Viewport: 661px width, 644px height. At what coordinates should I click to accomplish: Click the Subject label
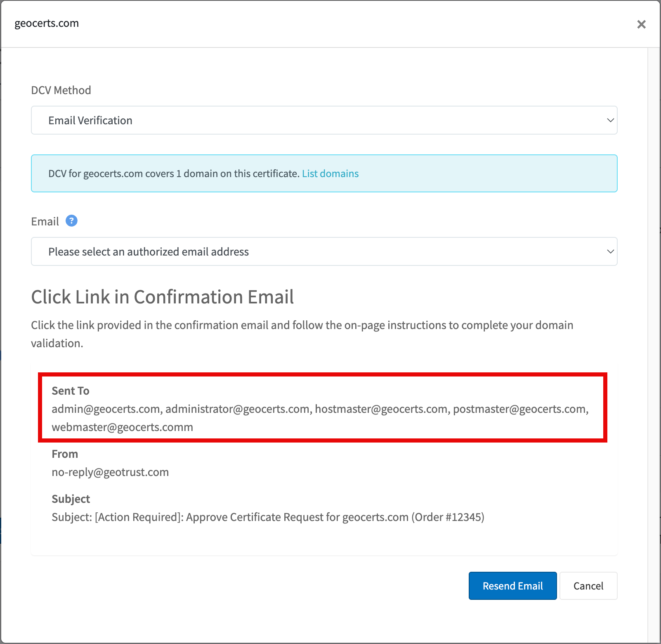[71, 499]
